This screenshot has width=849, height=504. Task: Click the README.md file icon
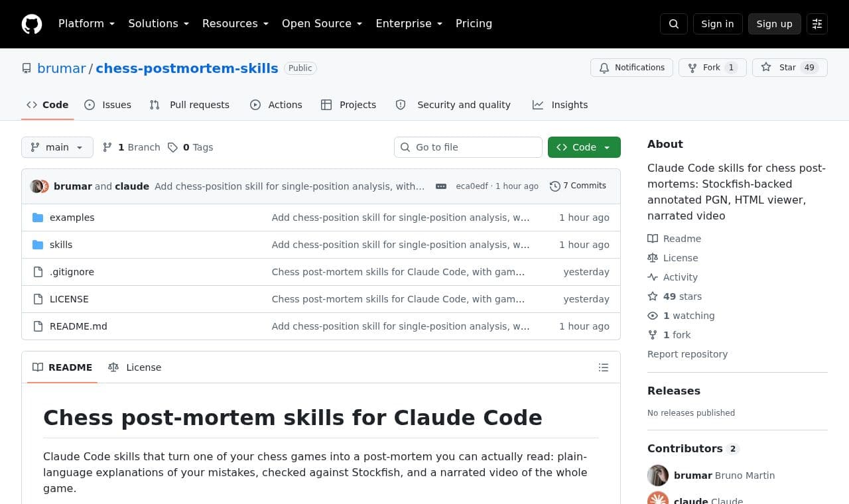tap(38, 326)
